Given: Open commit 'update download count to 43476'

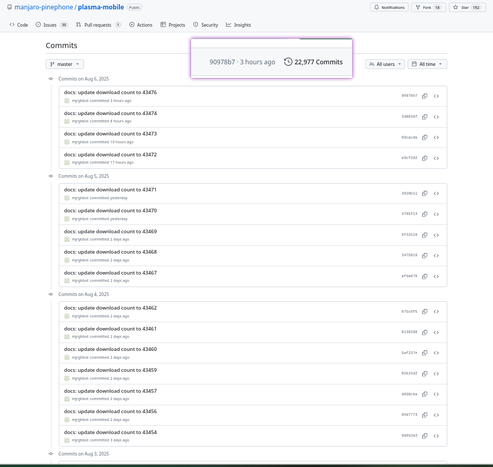Looking at the screenshot, I should pyautogui.click(x=110, y=92).
